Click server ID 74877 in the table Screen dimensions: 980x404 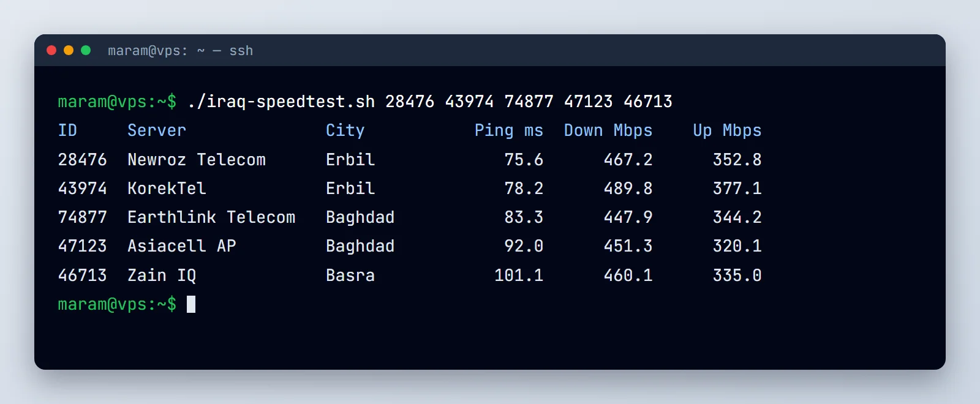pos(82,217)
